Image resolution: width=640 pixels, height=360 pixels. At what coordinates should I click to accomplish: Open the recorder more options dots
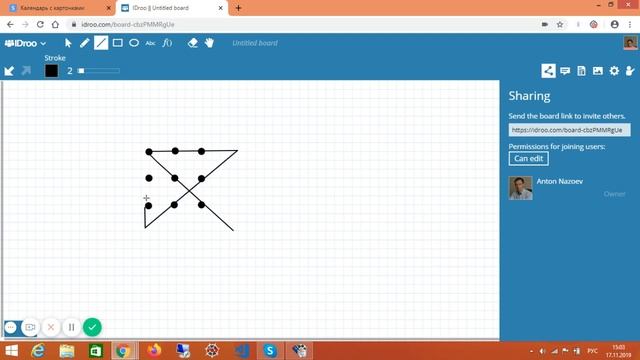pos(11,327)
